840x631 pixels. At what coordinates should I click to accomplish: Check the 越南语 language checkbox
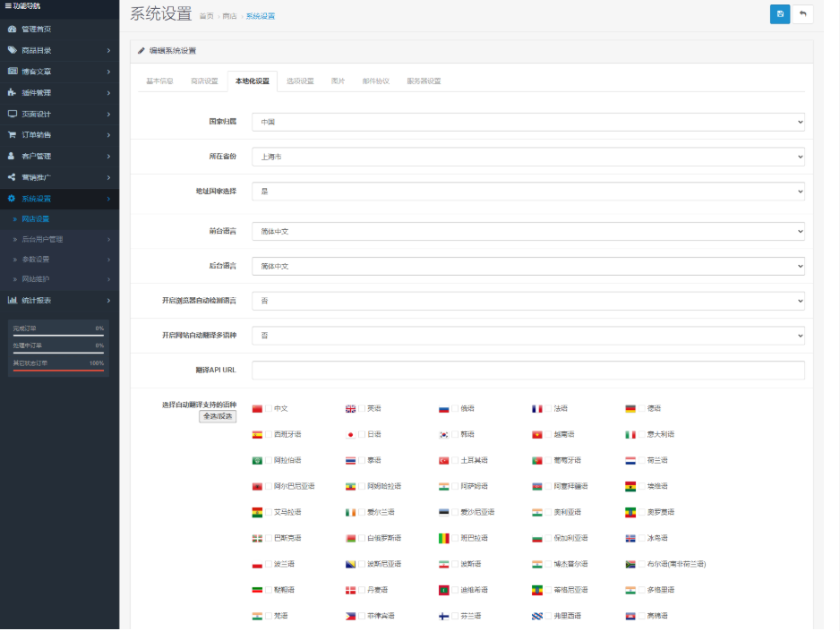pyautogui.click(x=548, y=434)
